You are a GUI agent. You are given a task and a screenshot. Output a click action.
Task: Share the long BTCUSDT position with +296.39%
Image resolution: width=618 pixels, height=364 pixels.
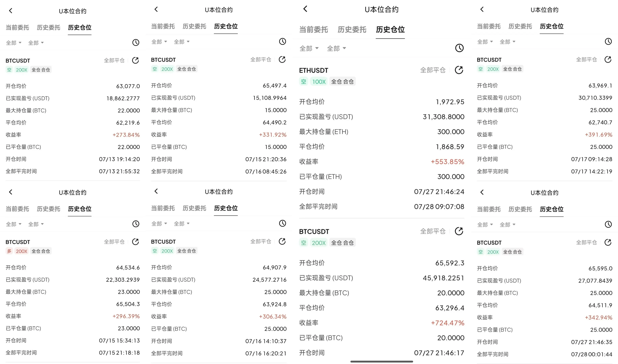click(x=135, y=242)
